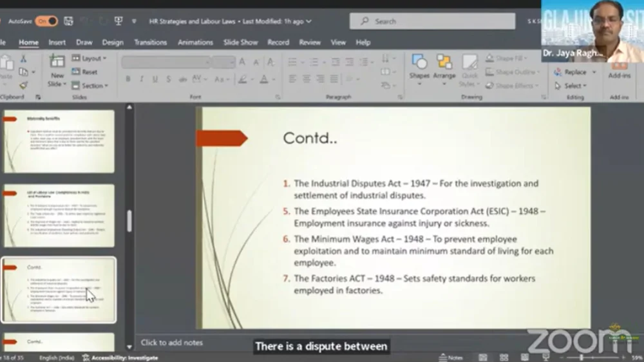644x362 pixels.
Task: Toggle the AutoSave switch
Action: [46, 21]
